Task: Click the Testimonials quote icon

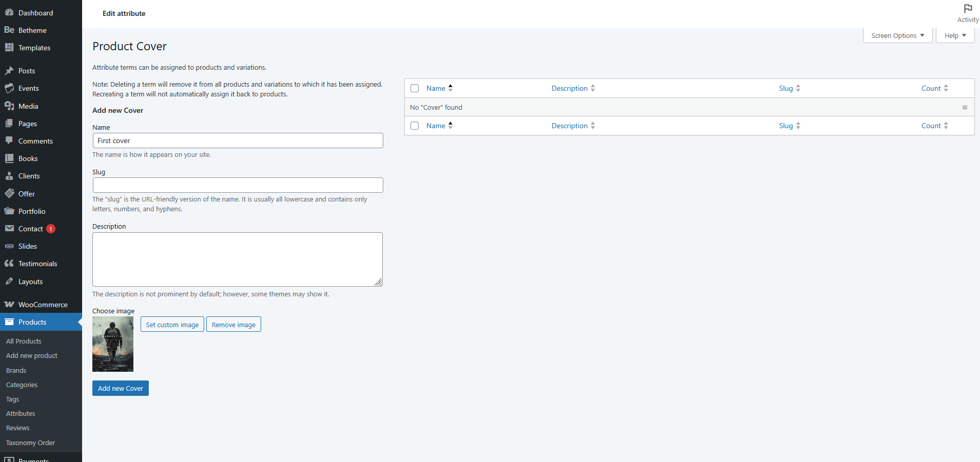Action: pyautogui.click(x=9, y=264)
